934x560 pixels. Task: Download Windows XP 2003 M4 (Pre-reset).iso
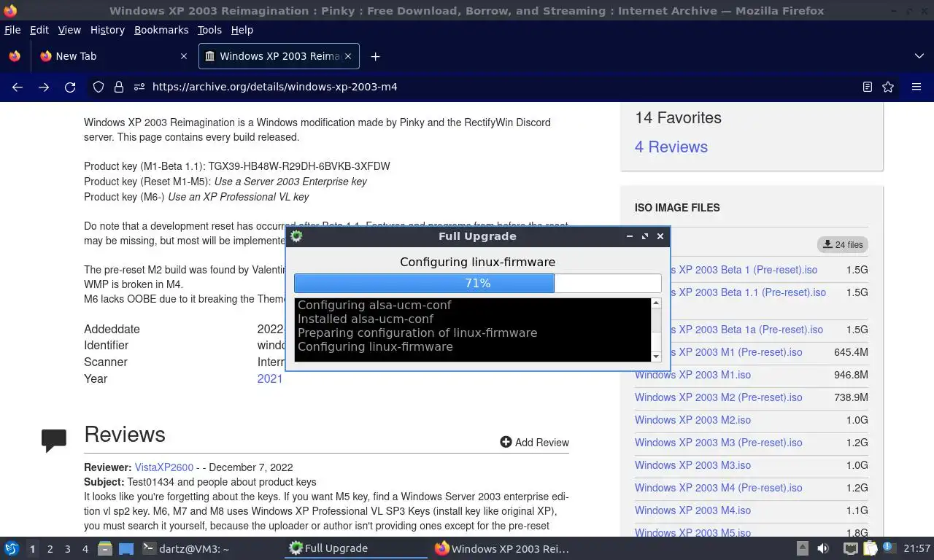(x=718, y=488)
